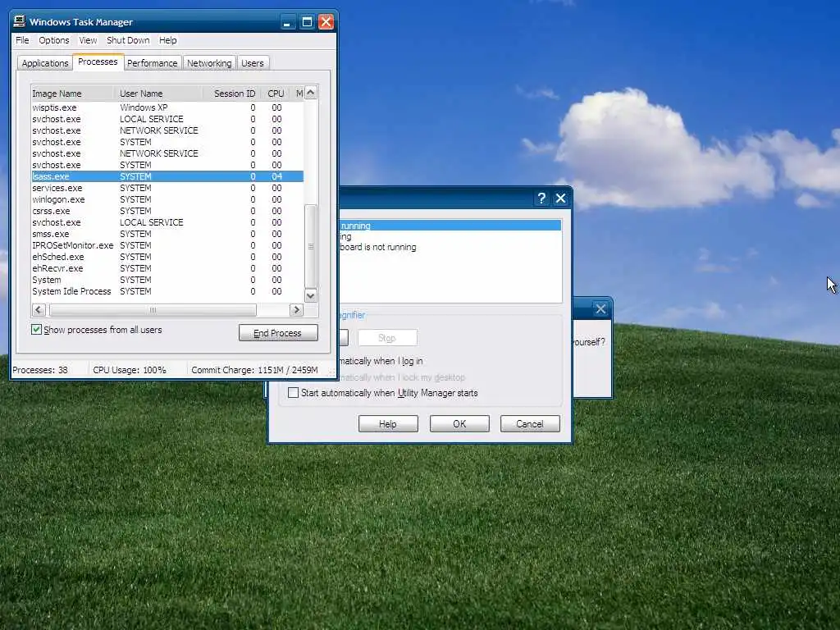Close the small dialog behind Utility Manager
The width and height of the screenshot is (840, 630).
tap(600, 308)
